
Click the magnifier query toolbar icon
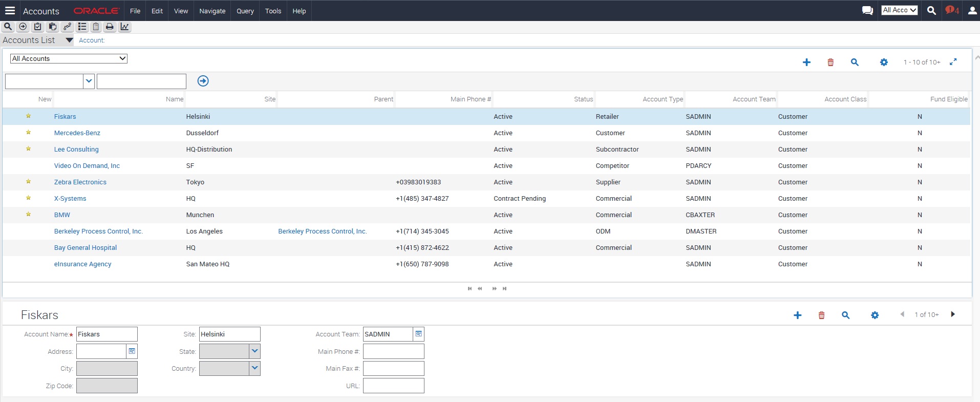tap(8, 27)
